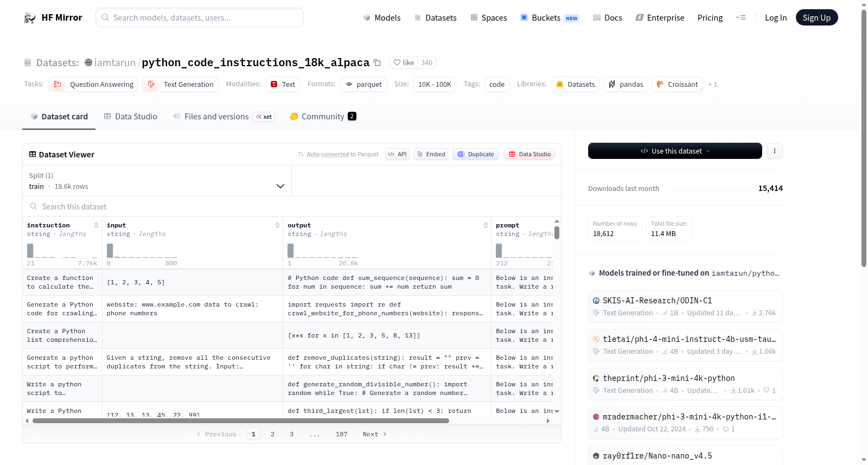Show the +1 more libraries
The width and height of the screenshot is (868, 465).
coord(713,84)
